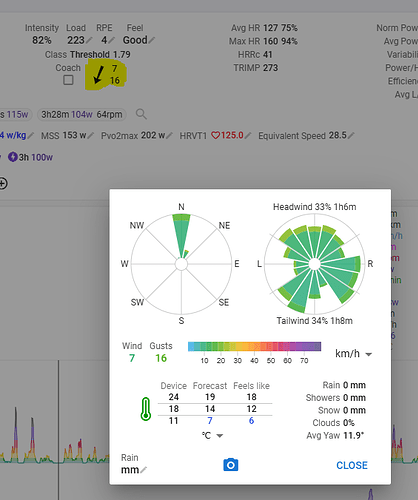Edit the Load value pencil icon
This screenshot has height=500, width=418.
[89, 40]
